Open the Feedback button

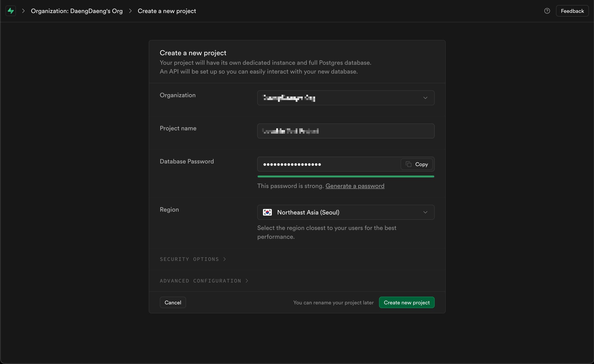click(x=572, y=11)
